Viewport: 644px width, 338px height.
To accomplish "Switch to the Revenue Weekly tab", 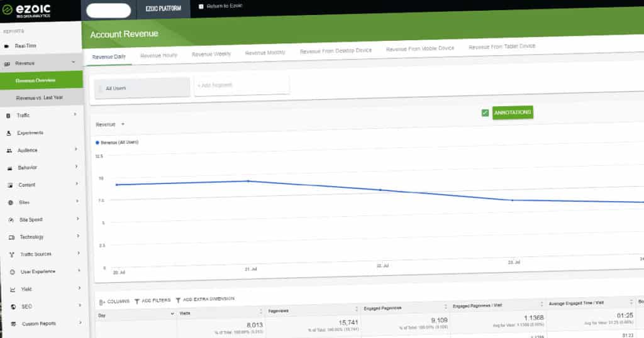I will (211, 54).
